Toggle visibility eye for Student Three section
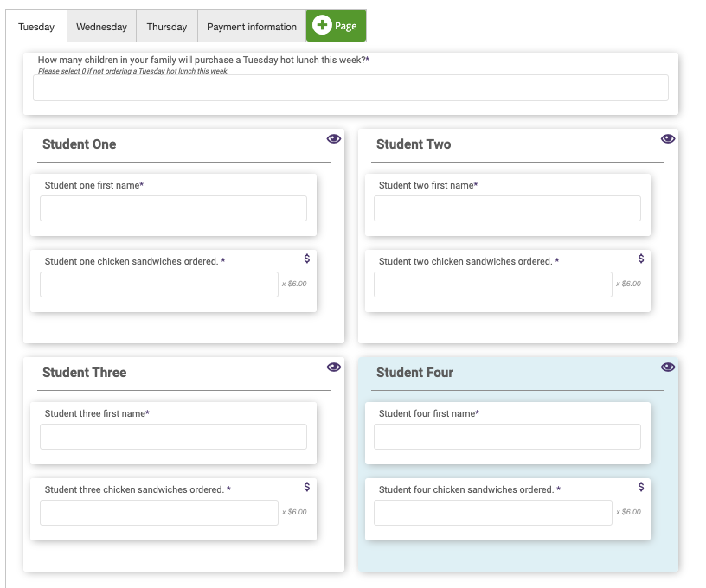Viewport: 706px width, 588px height. tap(334, 367)
